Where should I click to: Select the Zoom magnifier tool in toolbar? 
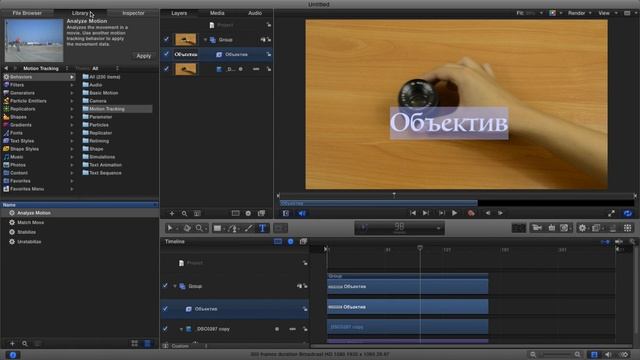(199, 228)
